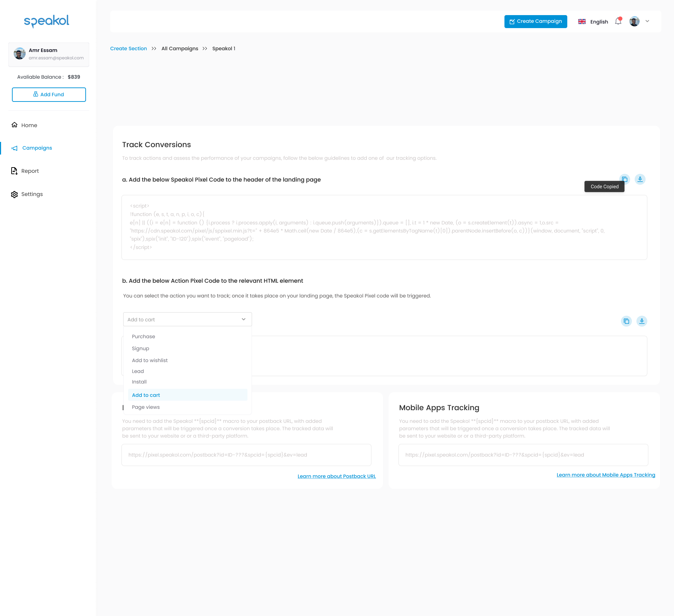674x616 pixels.
Task: Click the UK flag language icon
Action: pyautogui.click(x=582, y=21)
